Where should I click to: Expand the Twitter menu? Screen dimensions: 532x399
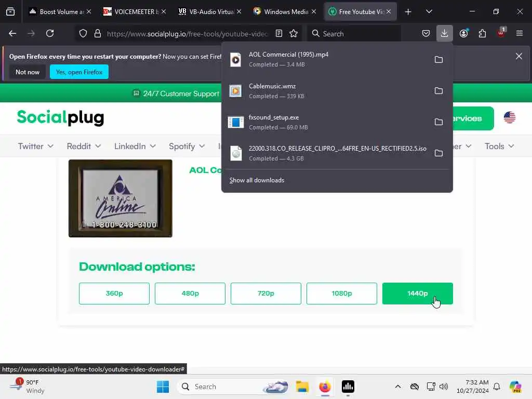36,146
